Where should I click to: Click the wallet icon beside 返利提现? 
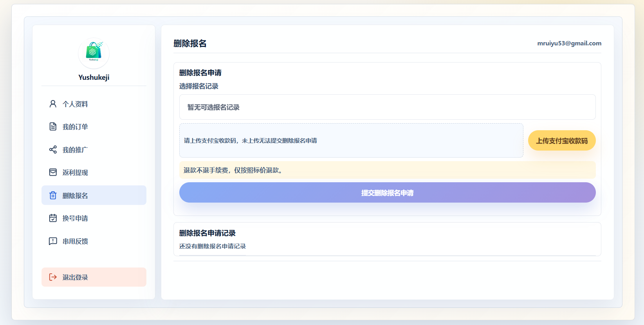(x=53, y=172)
